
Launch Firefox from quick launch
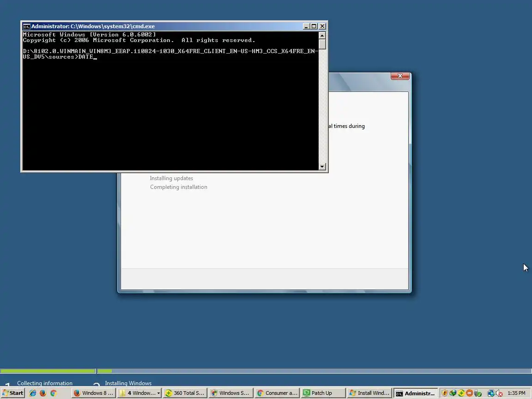(x=43, y=393)
